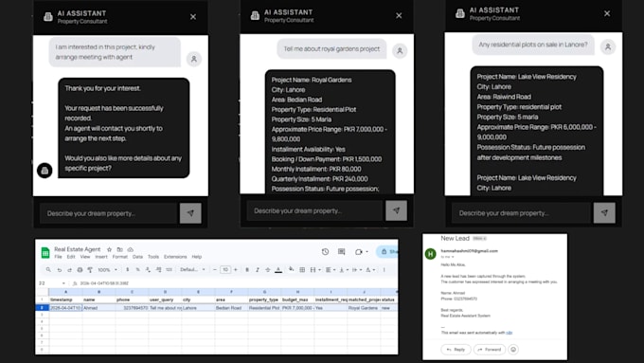Viewport: 644px width, 363px height.
Task: Click the Undo icon
Action: 60,270
